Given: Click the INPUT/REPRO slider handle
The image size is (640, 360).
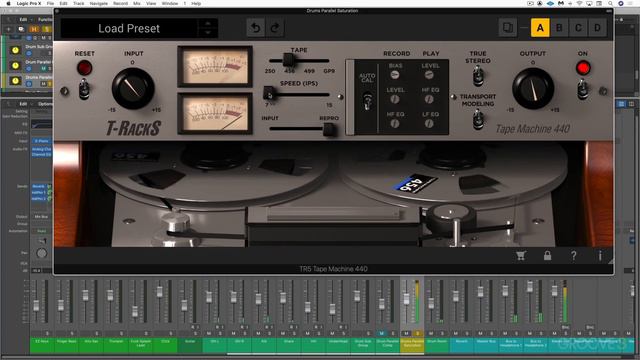Looking at the screenshot, I should pos(329,130).
